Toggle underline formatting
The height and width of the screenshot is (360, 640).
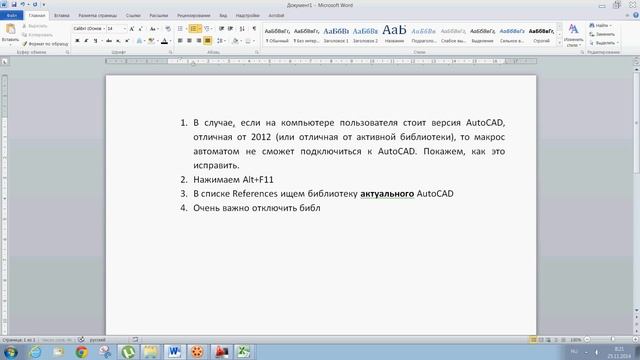pos(95,41)
